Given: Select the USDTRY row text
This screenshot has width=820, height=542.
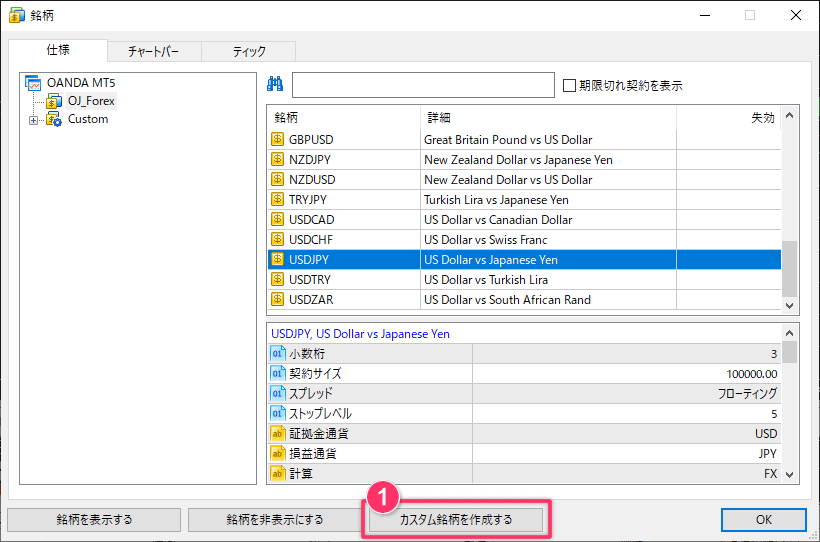Looking at the screenshot, I should pyautogui.click(x=310, y=279).
